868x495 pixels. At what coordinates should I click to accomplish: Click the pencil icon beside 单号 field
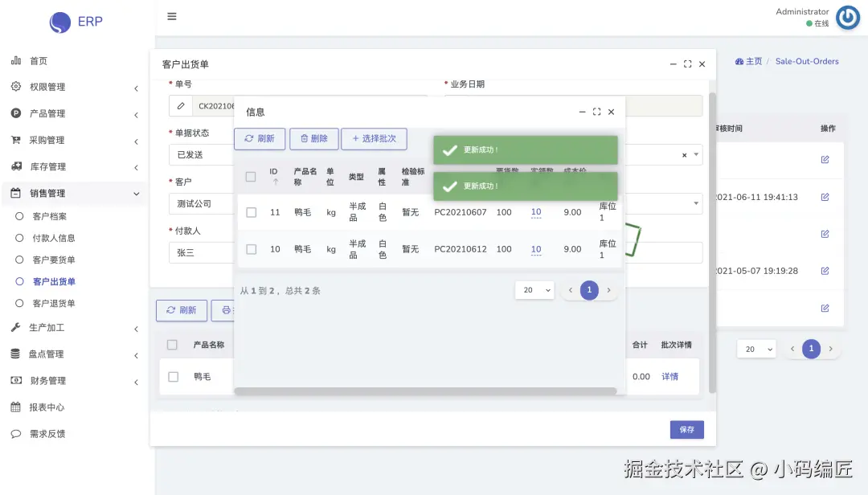[x=181, y=106]
